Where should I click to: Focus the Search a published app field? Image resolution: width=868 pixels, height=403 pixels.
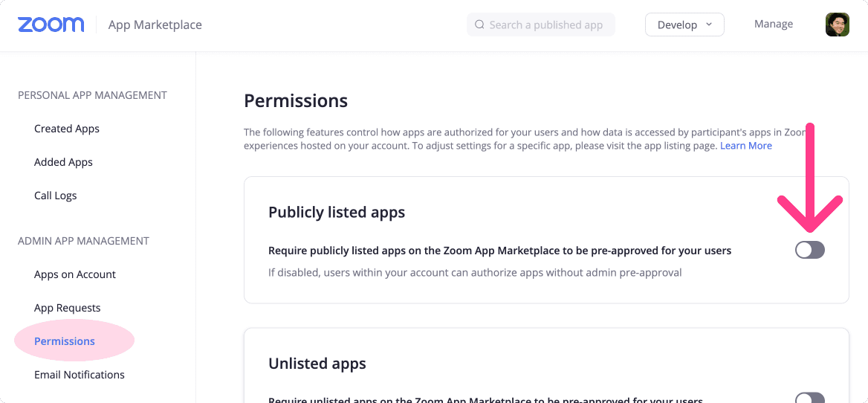coord(541,25)
